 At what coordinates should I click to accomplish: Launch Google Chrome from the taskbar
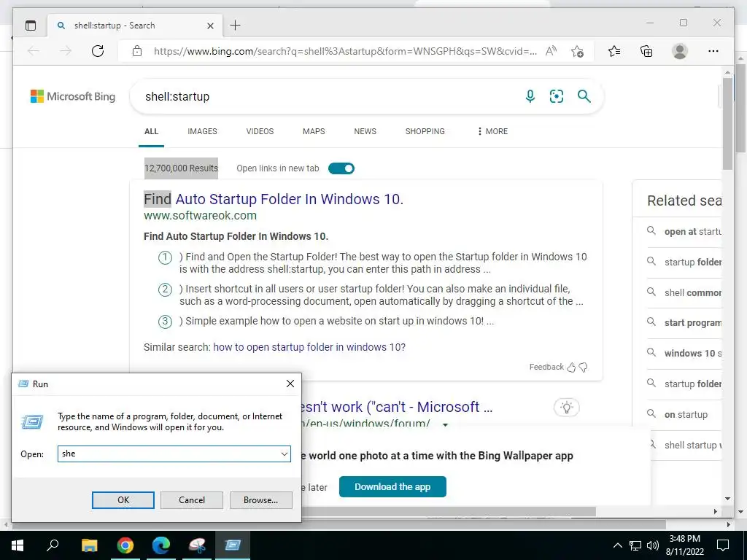tap(125, 545)
